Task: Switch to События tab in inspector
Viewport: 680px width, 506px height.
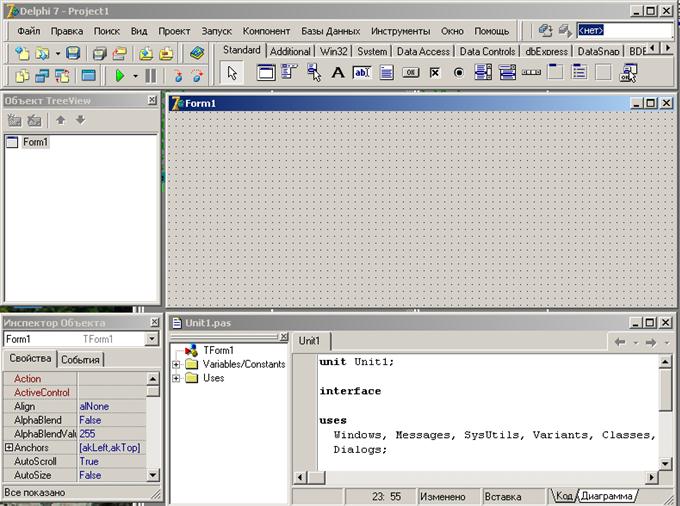Action: tap(80, 359)
